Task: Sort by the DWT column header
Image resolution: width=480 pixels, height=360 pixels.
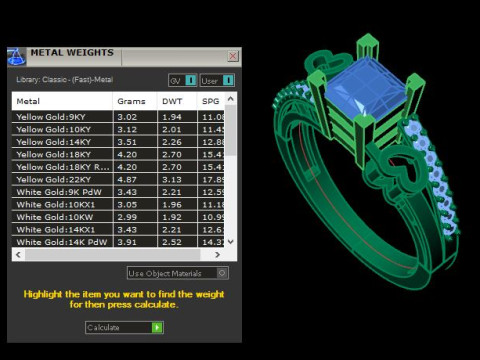Action: click(177, 101)
